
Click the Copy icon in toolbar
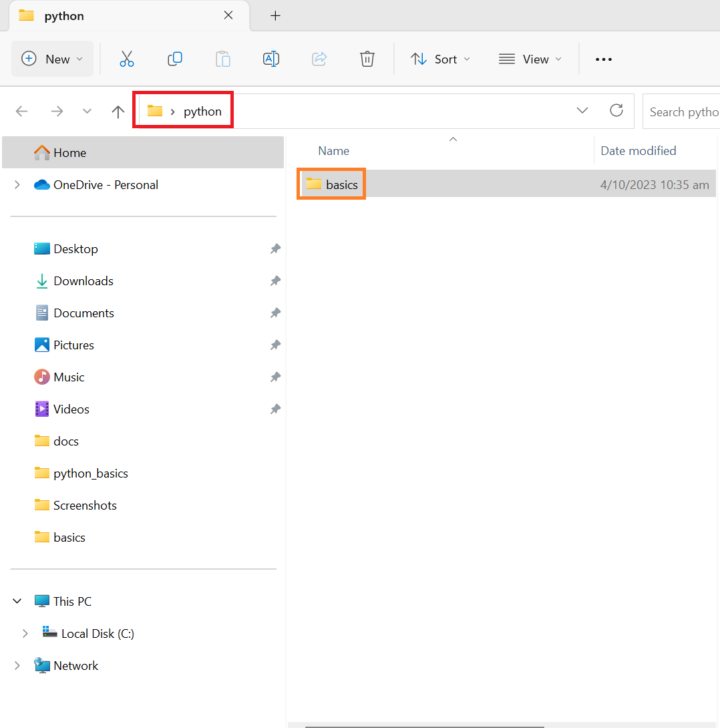pos(175,59)
